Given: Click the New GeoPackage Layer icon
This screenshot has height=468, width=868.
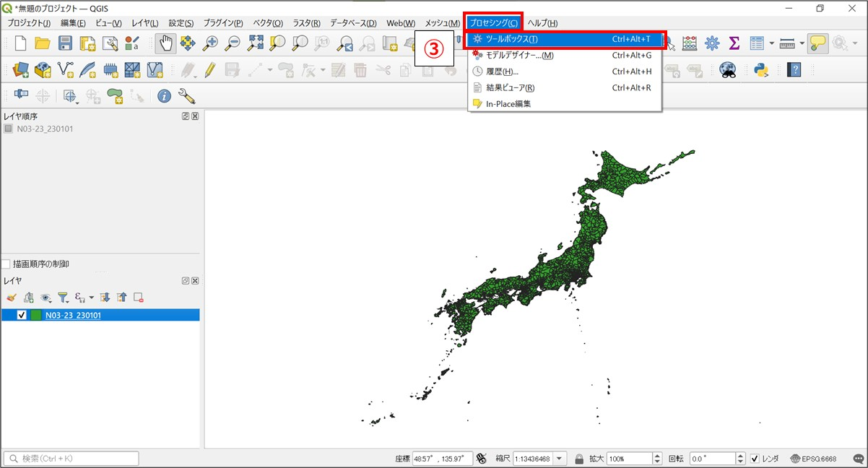Looking at the screenshot, I should point(43,69).
